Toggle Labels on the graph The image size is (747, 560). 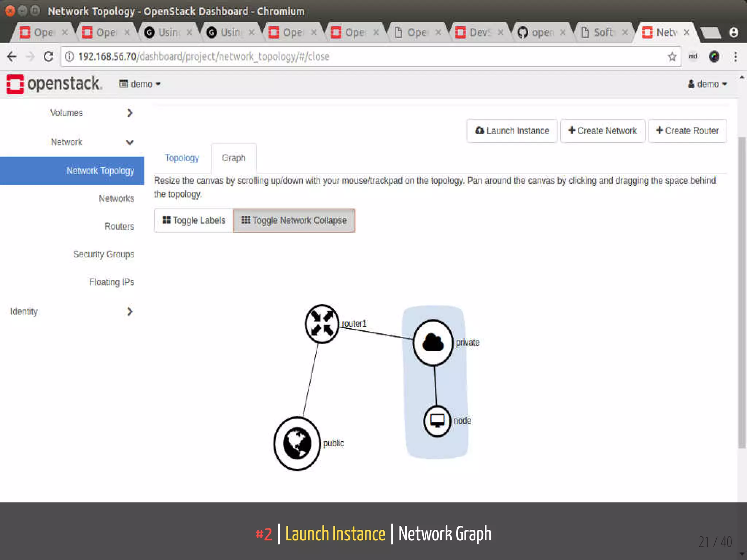point(194,220)
